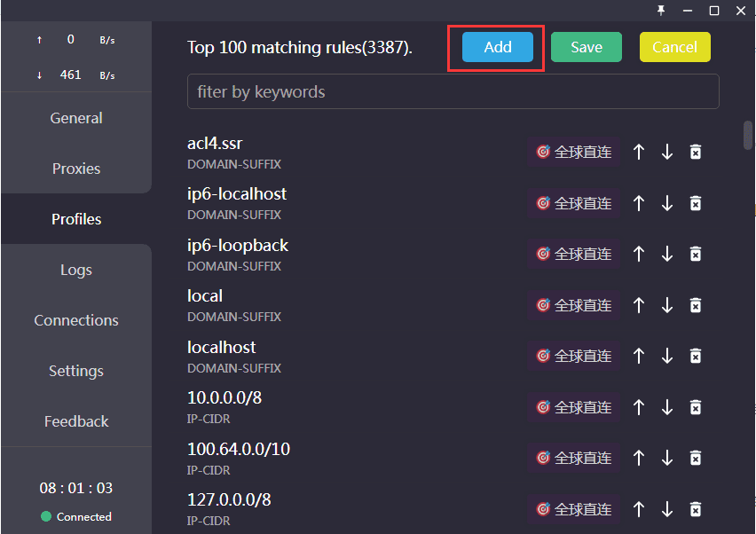This screenshot has height=534, width=756.
Task: Add a new rule
Action: [498, 47]
